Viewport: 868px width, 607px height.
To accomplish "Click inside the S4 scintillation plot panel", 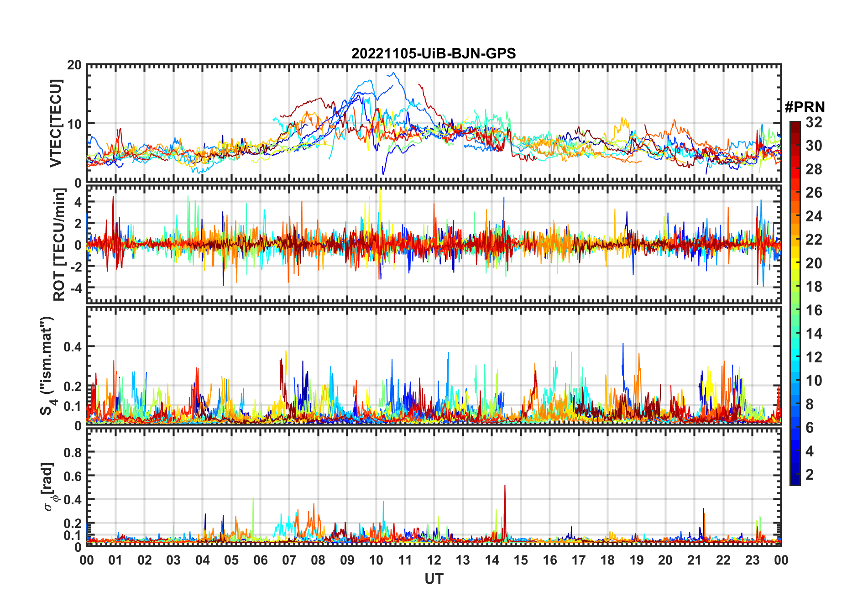I will [434, 366].
